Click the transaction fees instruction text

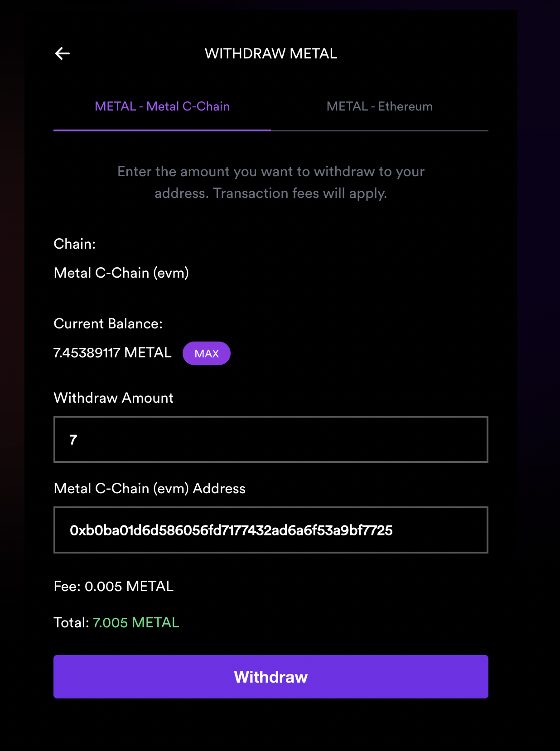[270, 182]
